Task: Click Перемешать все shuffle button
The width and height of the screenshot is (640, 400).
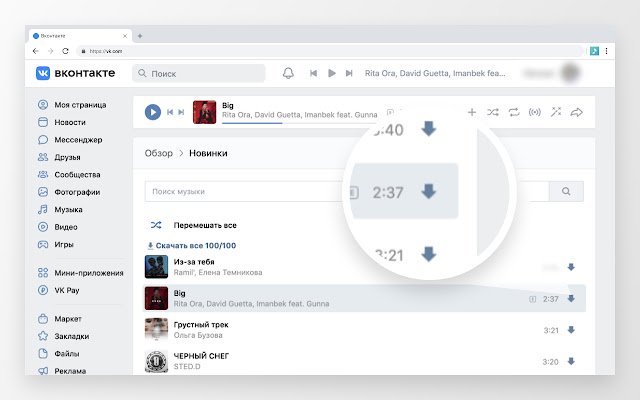Action: 193,225
